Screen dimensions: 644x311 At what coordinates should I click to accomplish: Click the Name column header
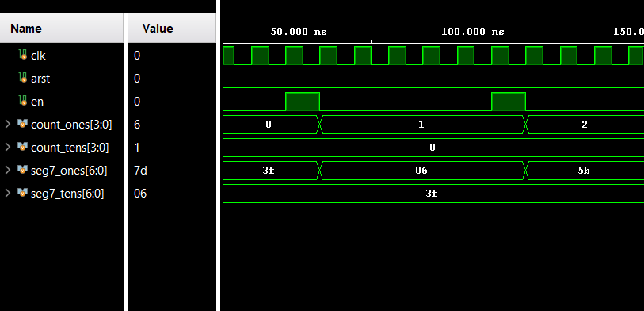coord(62,28)
